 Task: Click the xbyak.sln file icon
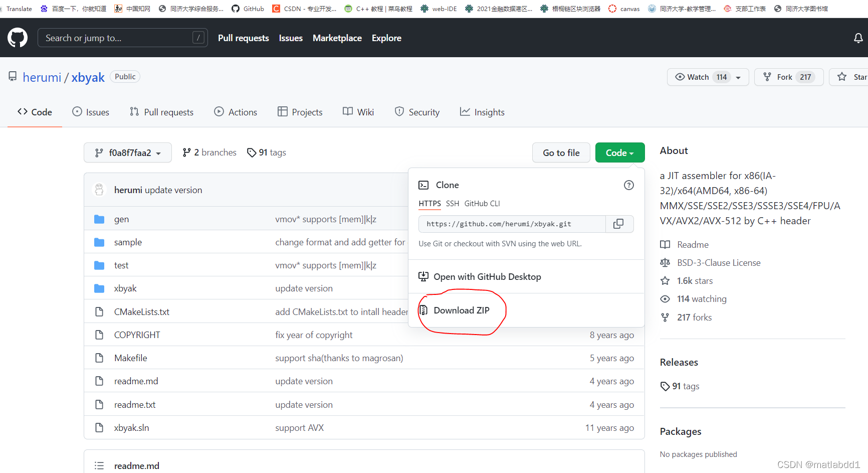click(x=99, y=427)
